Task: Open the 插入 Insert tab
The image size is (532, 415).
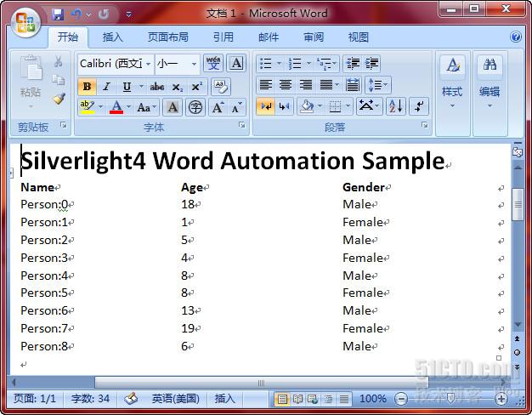Action: [x=113, y=37]
